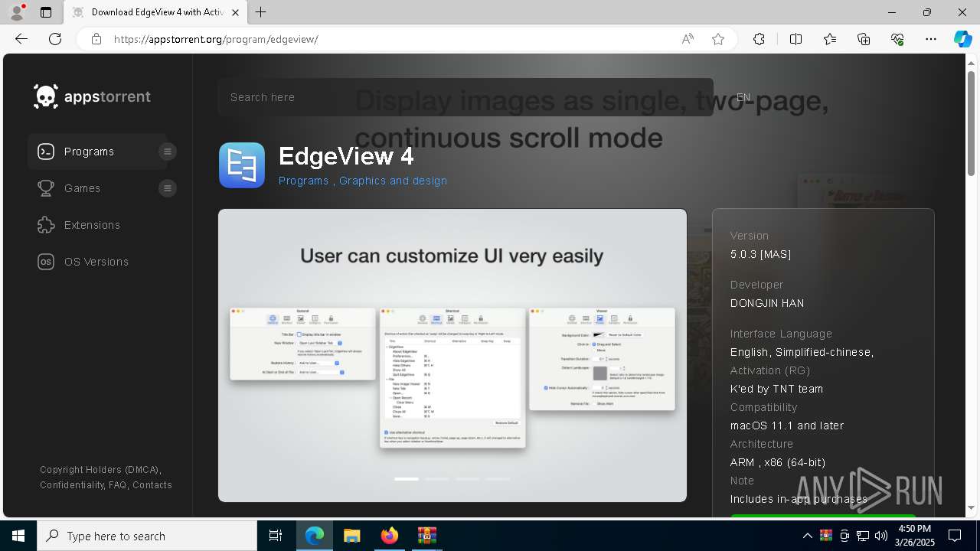Image resolution: width=980 pixels, height=551 pixels.
Task: Open Windows Start menu
Action: point(18,536)
